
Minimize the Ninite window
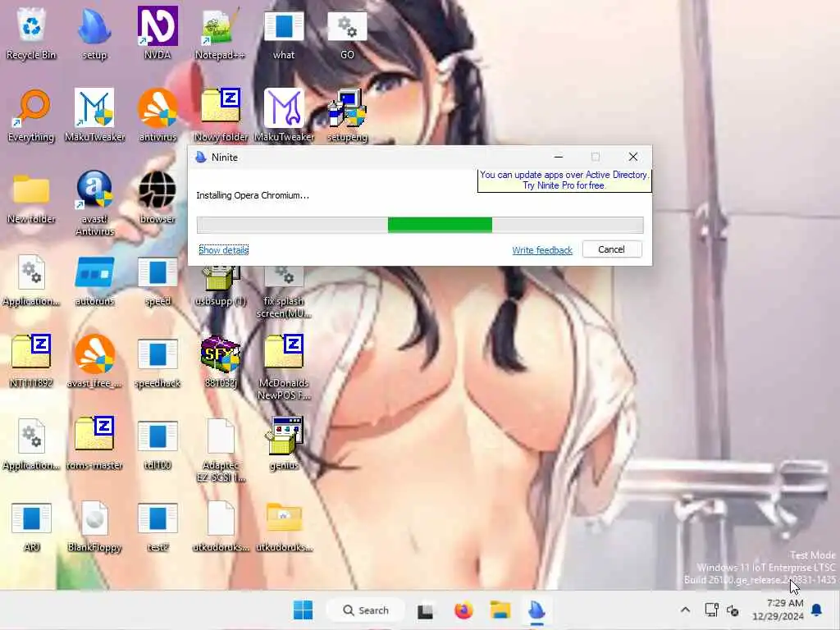click(558, 157)
